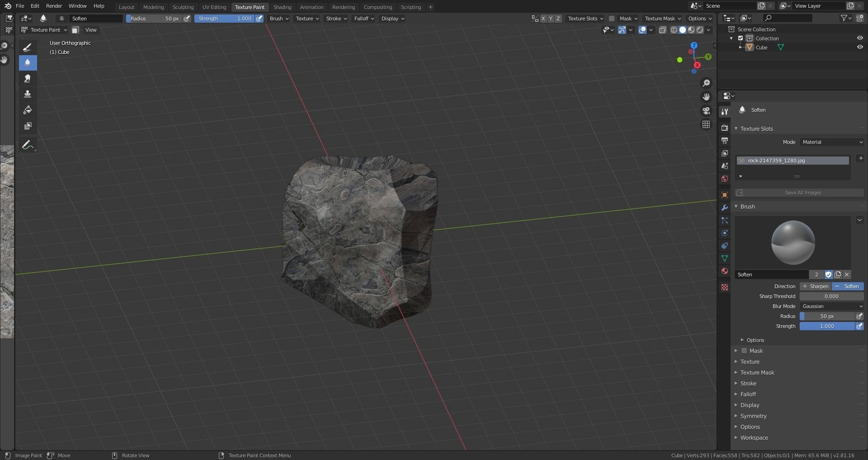Select the Annotate tool

pos(28,145)
